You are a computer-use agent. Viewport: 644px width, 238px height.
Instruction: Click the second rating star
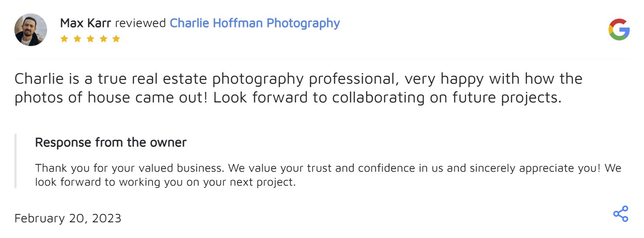tap(77, 39)
